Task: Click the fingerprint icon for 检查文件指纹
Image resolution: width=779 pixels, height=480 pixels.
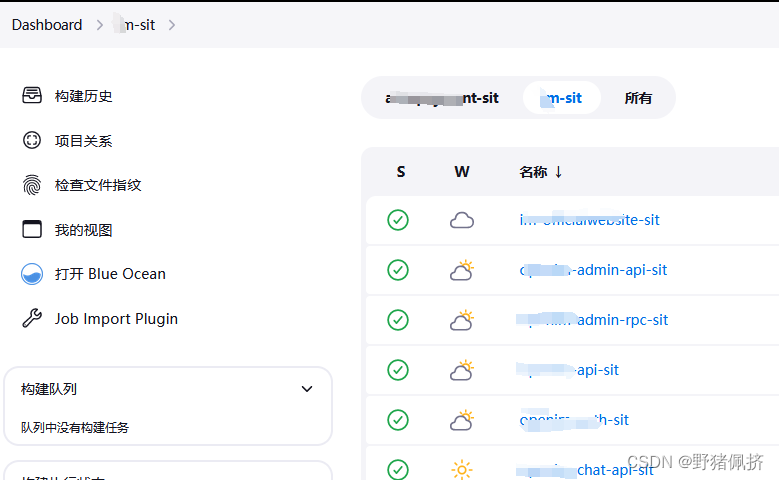Action: coord(32,185)
